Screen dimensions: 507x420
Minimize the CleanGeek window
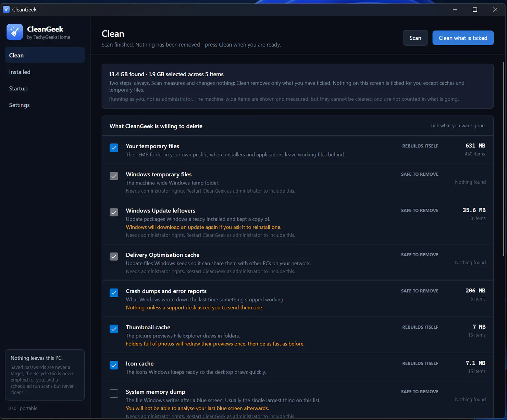[x=455, y=10]
